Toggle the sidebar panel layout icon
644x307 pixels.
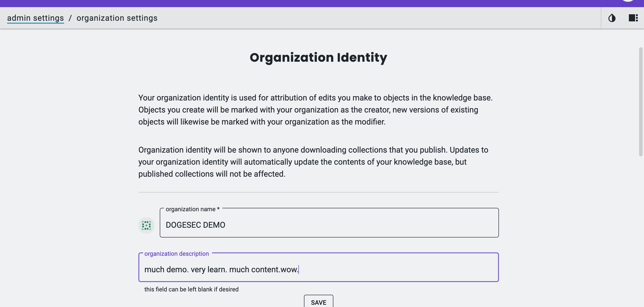click(x=633, y=18)
